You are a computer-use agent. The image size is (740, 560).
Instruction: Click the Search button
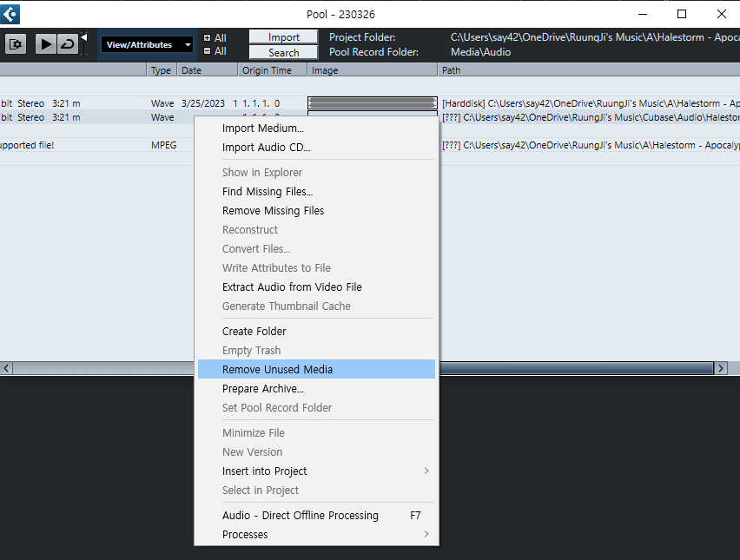283,51
